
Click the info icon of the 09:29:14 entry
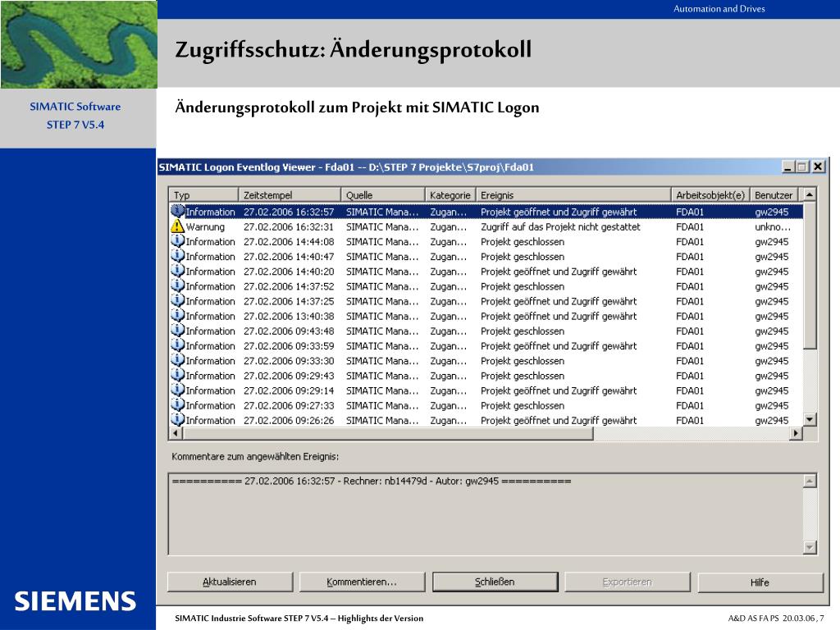click(178, 390)
